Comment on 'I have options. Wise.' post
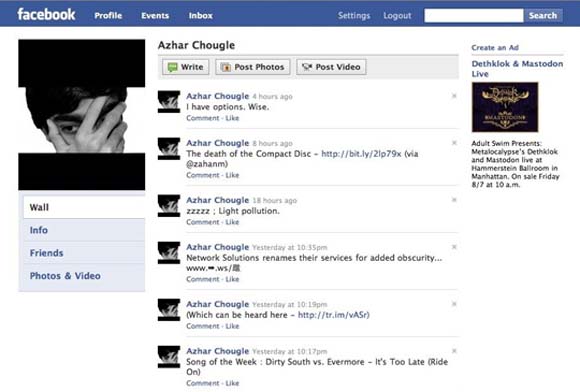Viewport: 580px width, 392px height. pos(203,118)
